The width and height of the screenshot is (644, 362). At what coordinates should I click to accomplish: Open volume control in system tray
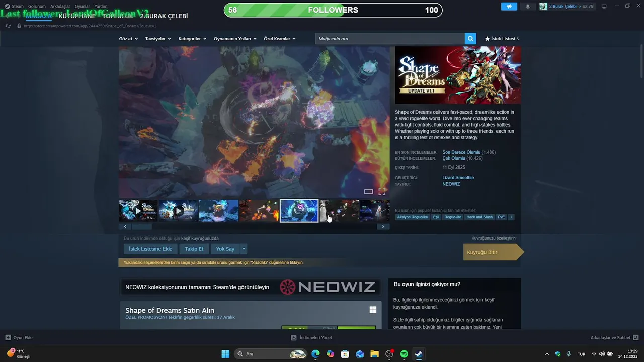click(x=602, y=354)
